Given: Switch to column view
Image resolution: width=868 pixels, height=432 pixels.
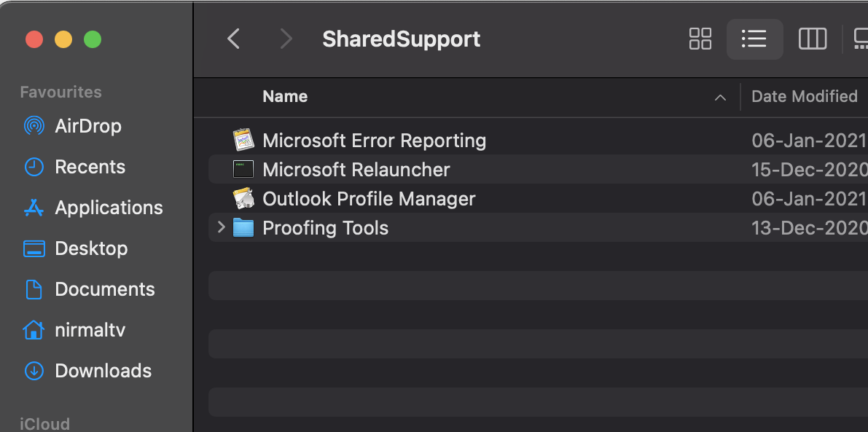Looking at the screenshot, I should (x=812, y=39).
